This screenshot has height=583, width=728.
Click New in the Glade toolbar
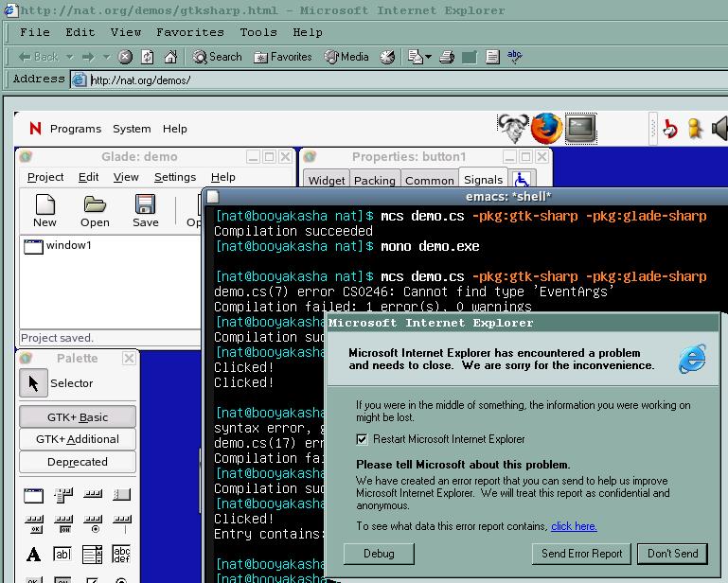pyautogui.click(x=44, y=211)
